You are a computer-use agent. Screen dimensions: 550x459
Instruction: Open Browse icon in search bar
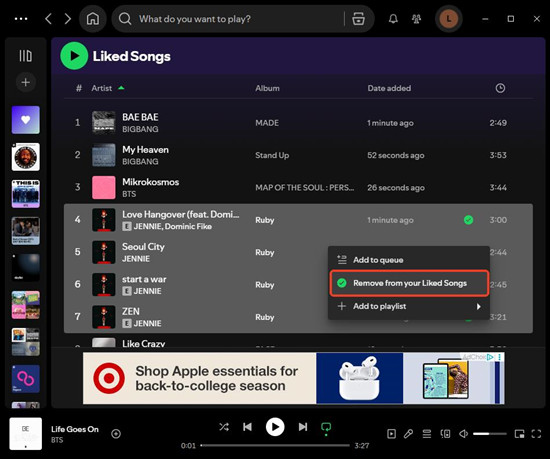(x=358, y=19)
